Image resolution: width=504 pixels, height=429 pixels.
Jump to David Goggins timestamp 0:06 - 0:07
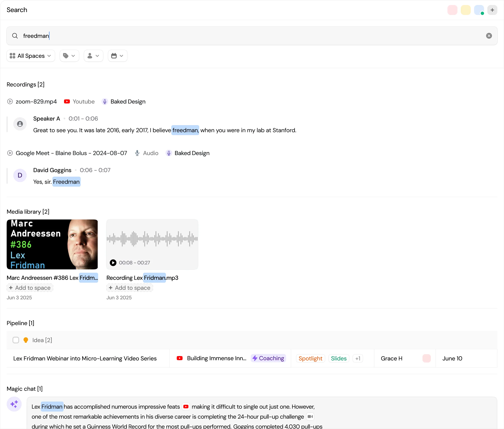[x=95, y=170]
